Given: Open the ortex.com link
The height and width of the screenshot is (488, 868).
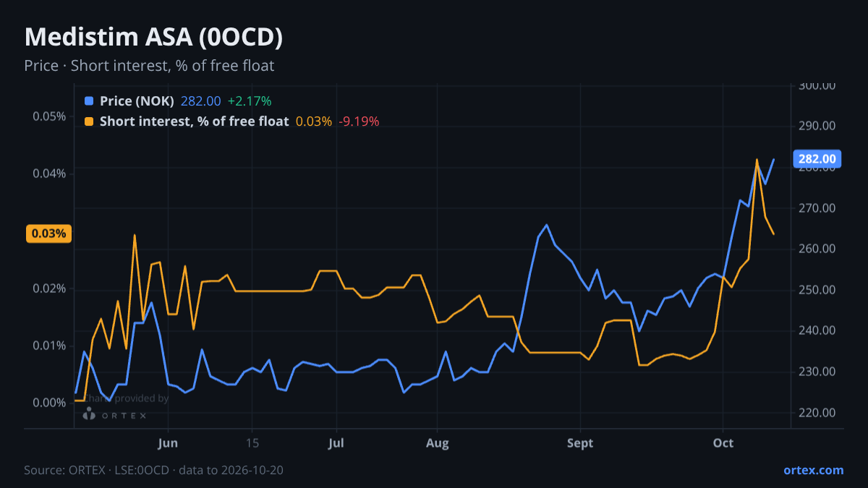Looking at the screenshot, I should point(814,470).
